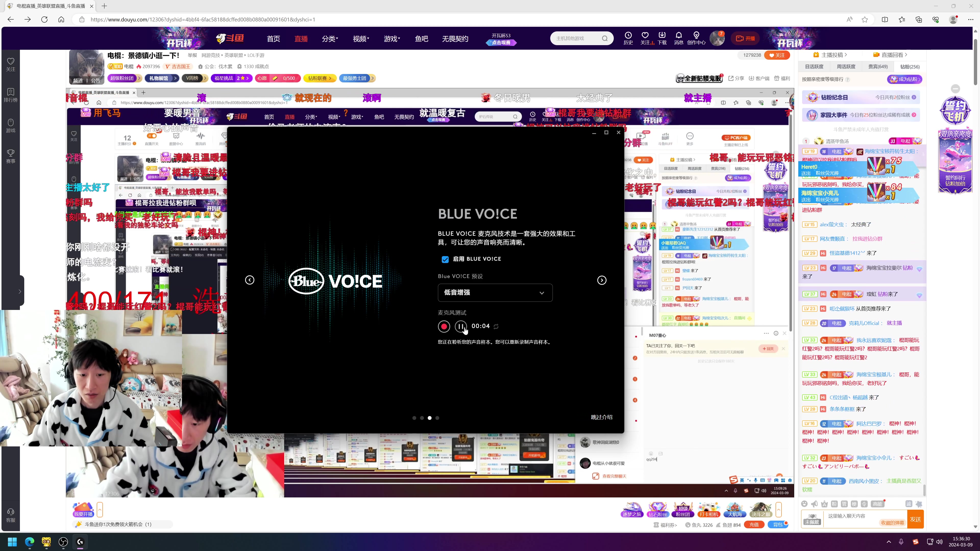Follow the streamer with orange 关注 button
This screenshot has height=551, width=980.
click(x=777, y=55)
